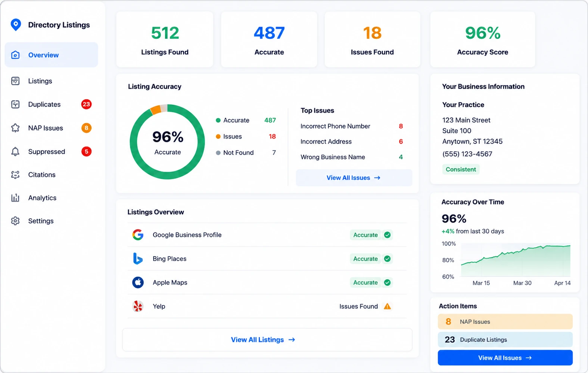Click the Incorrect Phone Number issue row
The image size is (588, 373).
[x=352, y=126]
